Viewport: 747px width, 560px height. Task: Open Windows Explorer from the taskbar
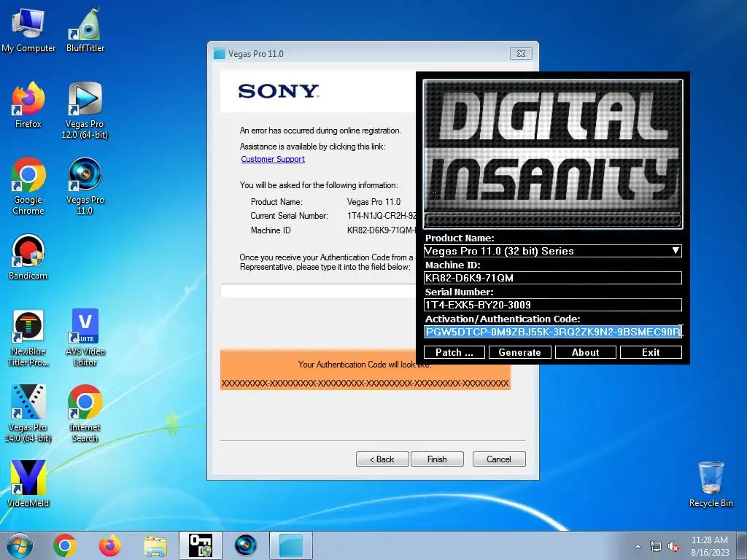[155, 546]
